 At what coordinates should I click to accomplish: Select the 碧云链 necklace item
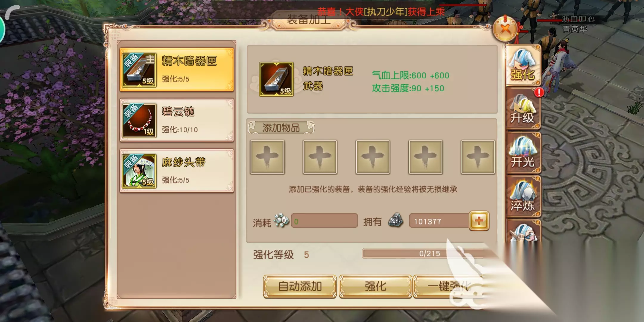[177, 120]
